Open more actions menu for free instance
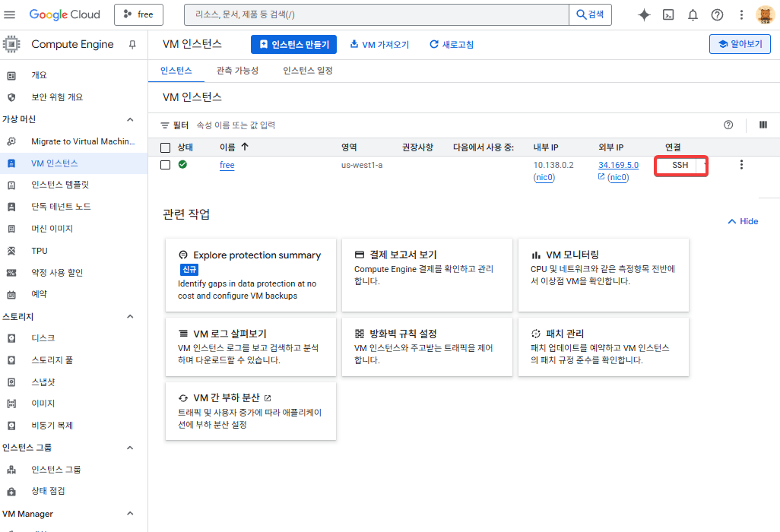Viewport: 780px width, 532px height. [741, 165]
